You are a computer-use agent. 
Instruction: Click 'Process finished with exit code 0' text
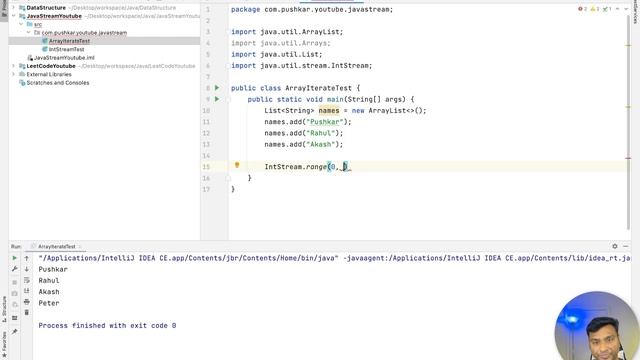click(x=107, y=325)
